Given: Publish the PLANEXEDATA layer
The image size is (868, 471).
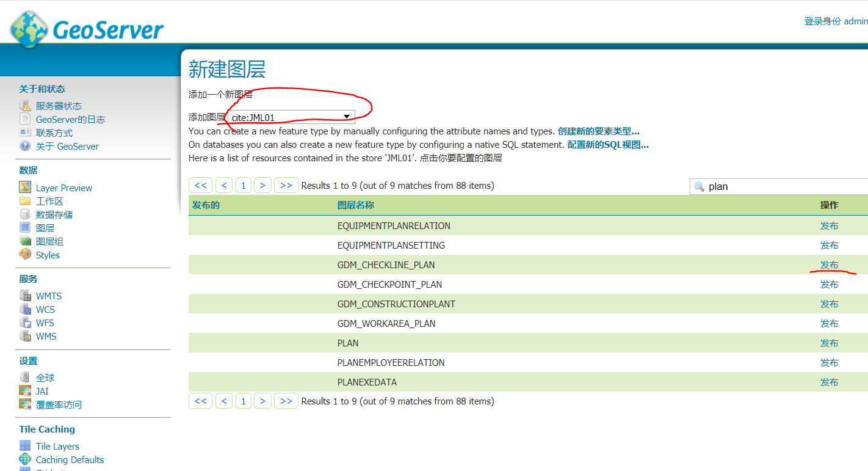Looking at the screenshot, I should point(829,382).
